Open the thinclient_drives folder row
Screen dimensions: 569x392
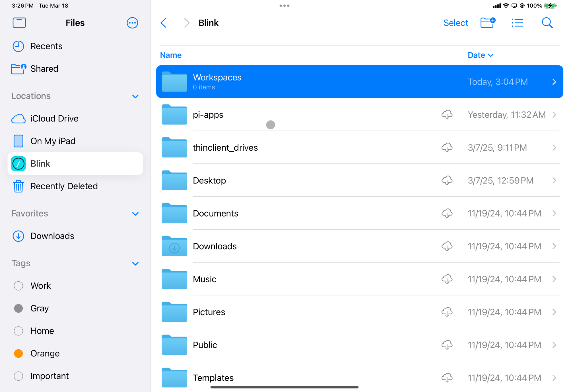[360, 148]
